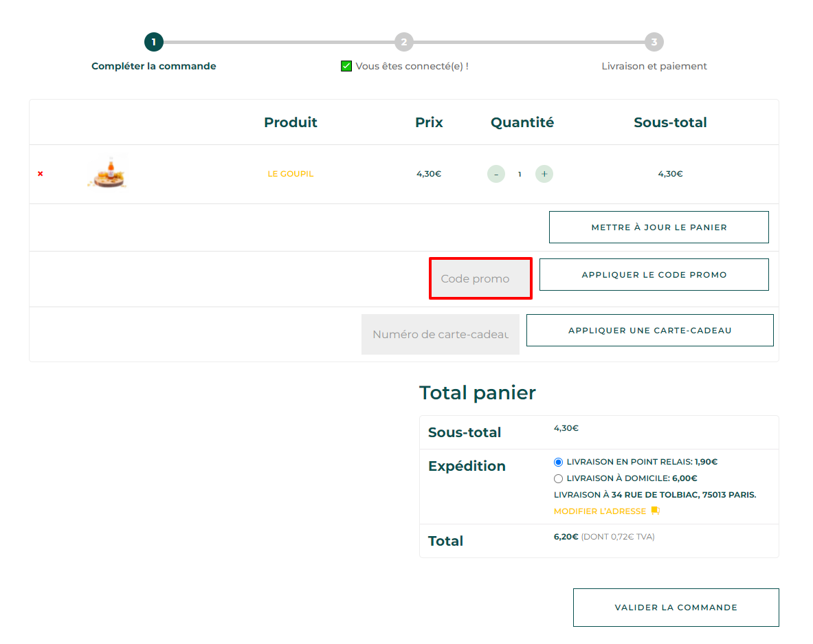Decrease quantity with the minus button
Viewport: 813px width, 644px height.
(496, 174)
